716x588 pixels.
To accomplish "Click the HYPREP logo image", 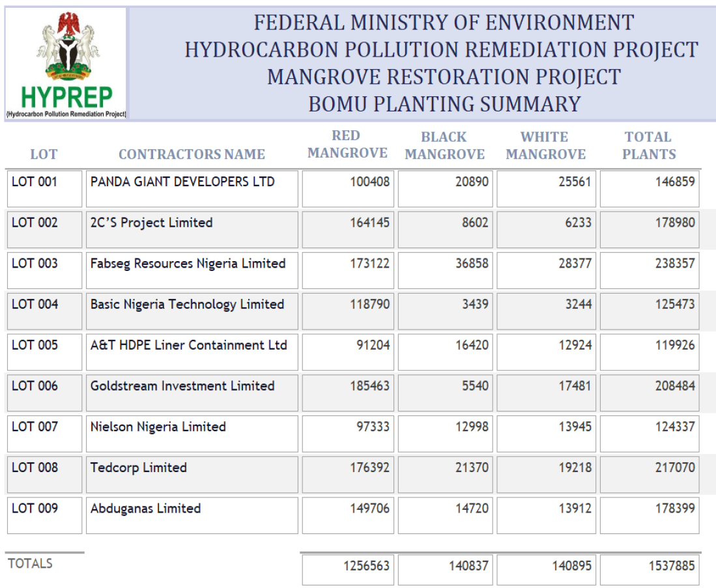I will tap(66, 64).
